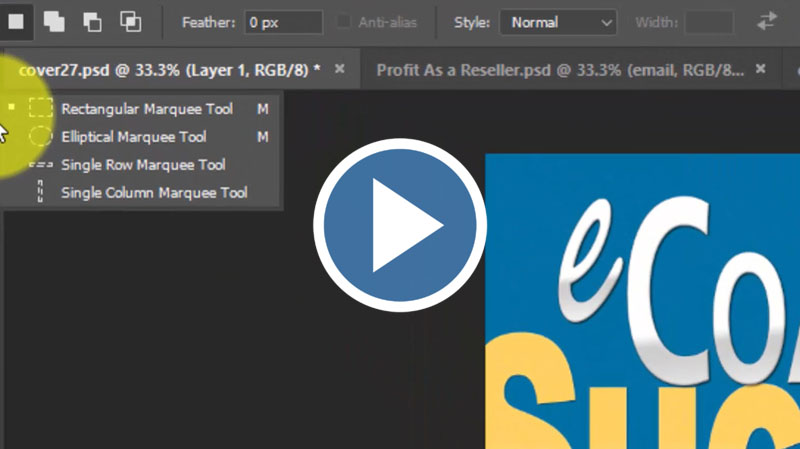The image size is (800, 449).
Task: Choose Elliptical Marquee Tool from flyout
Action: pyautogui.click(x=133, y=137)
